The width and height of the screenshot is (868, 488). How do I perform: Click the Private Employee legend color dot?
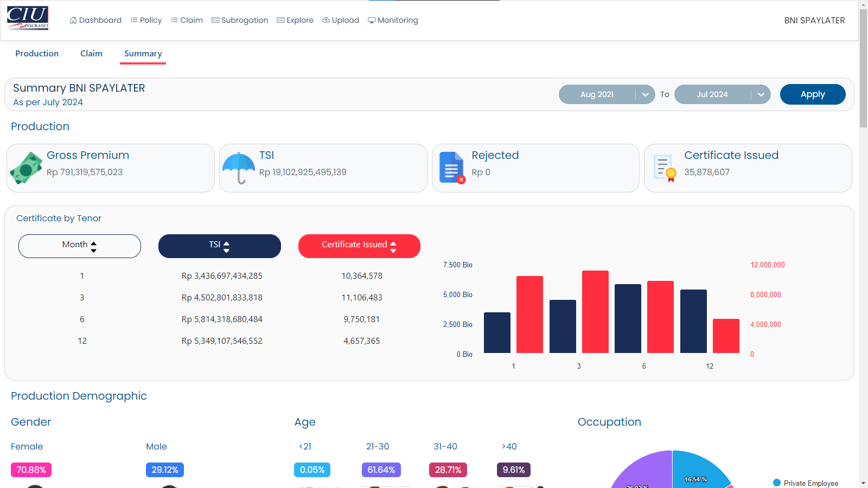click(x=777, y=483)
